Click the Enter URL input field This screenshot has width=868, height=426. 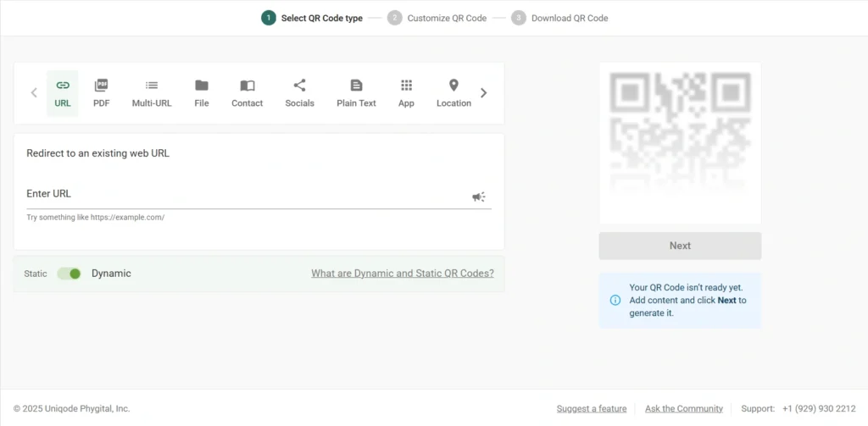click(x=259, y=195)
